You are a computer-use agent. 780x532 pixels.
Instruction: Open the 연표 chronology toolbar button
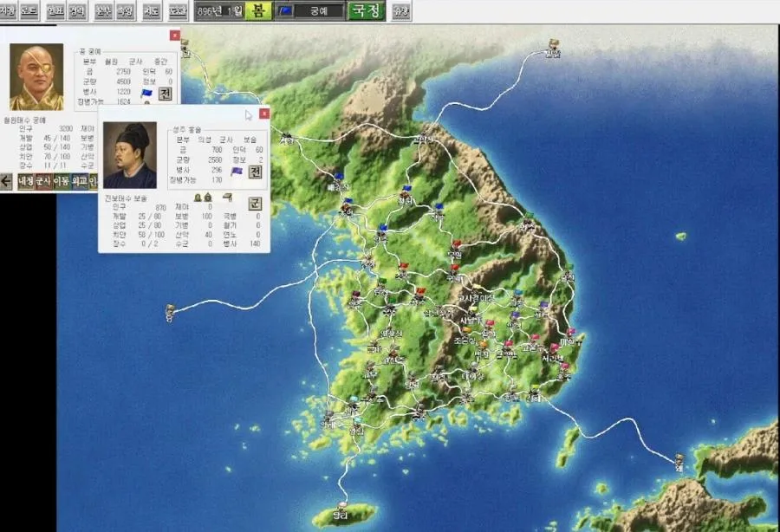pyautogui.click(x=55, y=10)
